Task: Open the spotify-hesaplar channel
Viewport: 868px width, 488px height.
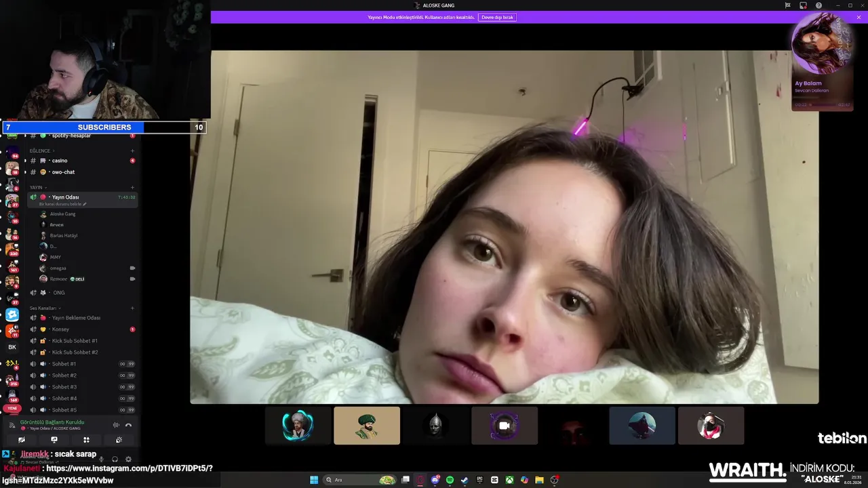Action: 81,136
